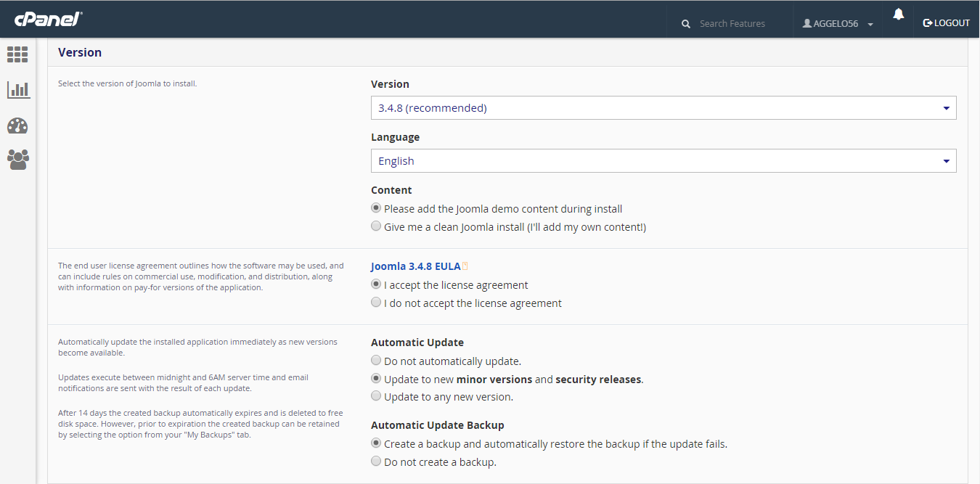Select Update to any new version
Image resolution: width=980 pixels, height=484 pixels.
pyautogui.click(x=376, y=396)
